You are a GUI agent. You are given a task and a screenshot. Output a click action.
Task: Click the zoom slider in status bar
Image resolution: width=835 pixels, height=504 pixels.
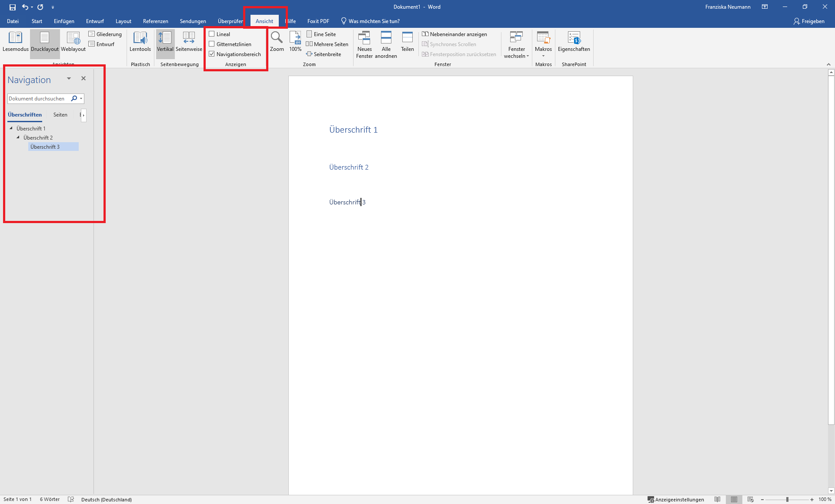pyautogui.click(x=787, y=499)
